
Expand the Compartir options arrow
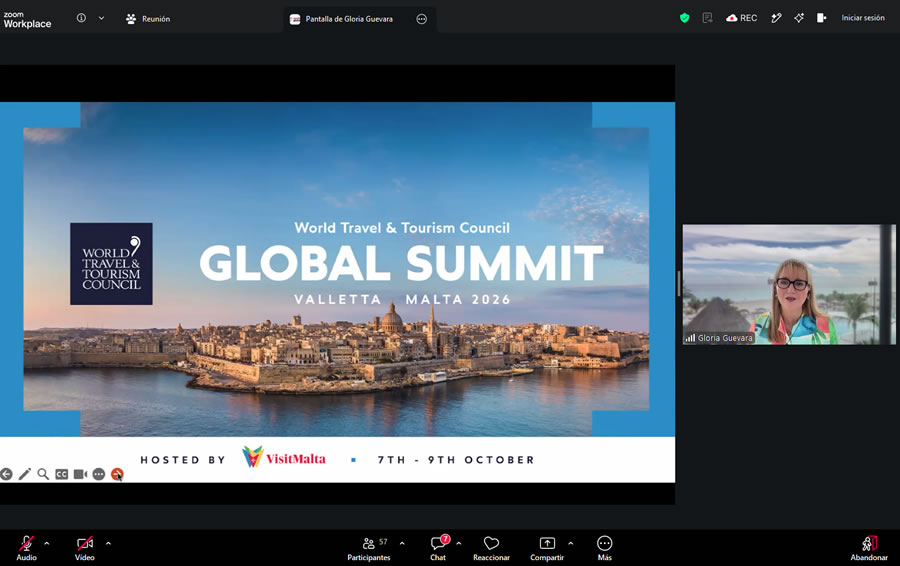click(x=571, y=543)
